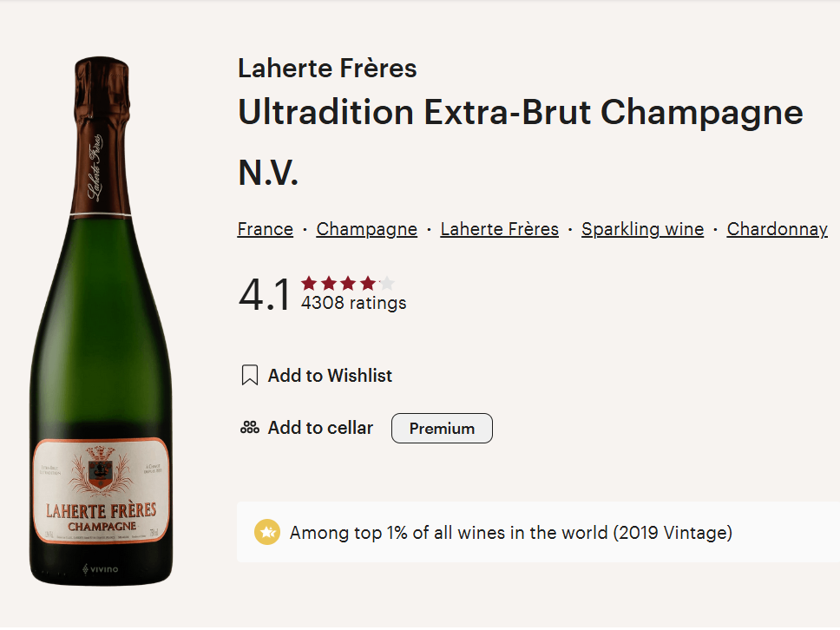Image resolution: width=840 pixels, height=630 pixels.
Task: Click the gold star badge icon
Action: click(266, 533)
